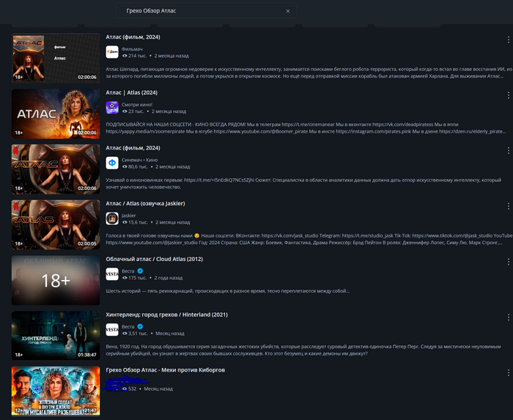Screen dimensions: 513x420
Task: Open title "Грехо Обзор Атлас - Мехи против Киборгов"
Action: coord(165,370)
